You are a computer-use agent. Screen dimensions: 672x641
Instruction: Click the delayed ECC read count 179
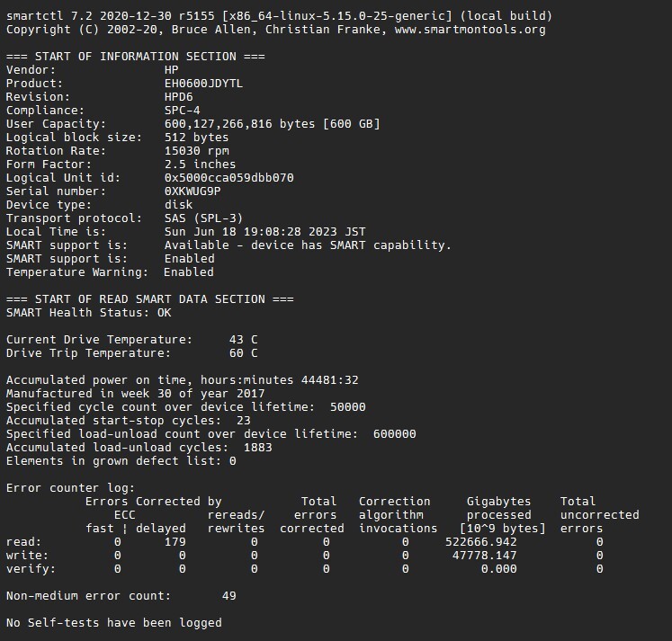[175, 542]
